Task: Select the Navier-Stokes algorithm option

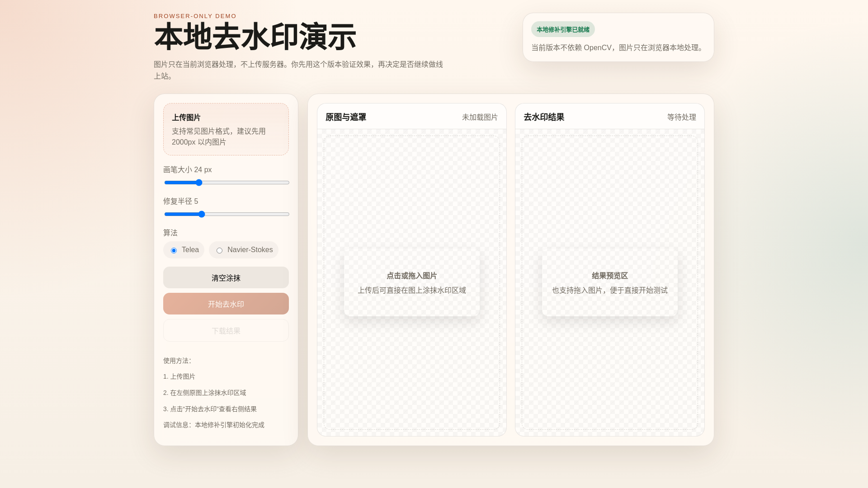Action: pyautogui.click(x=243, y=250)
